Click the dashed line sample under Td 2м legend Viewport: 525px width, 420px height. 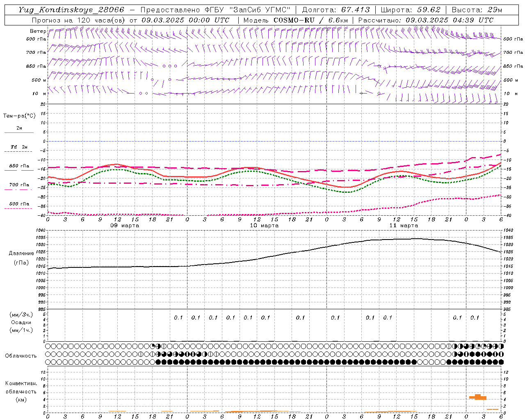coord(18,151)
